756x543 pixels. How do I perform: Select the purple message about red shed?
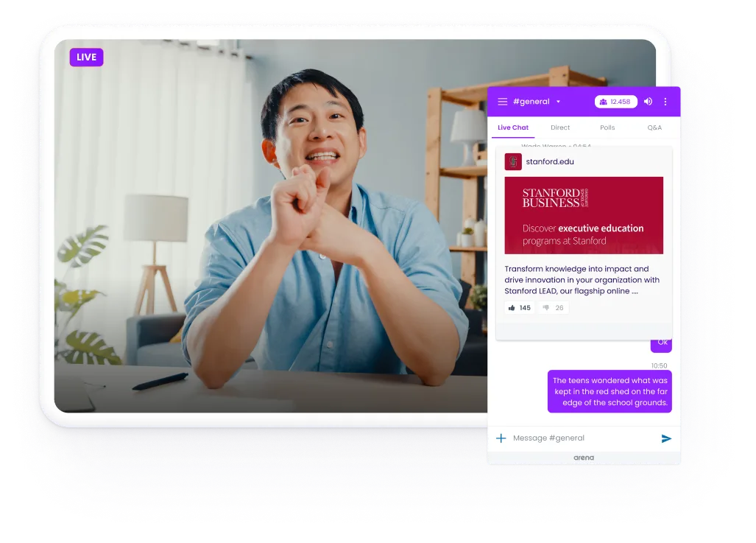610,392
